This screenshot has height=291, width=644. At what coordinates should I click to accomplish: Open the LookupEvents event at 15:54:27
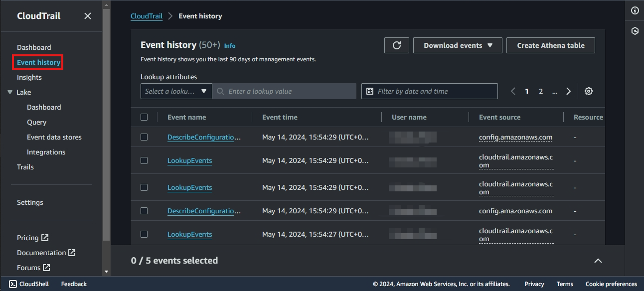(x=189, y=234)
